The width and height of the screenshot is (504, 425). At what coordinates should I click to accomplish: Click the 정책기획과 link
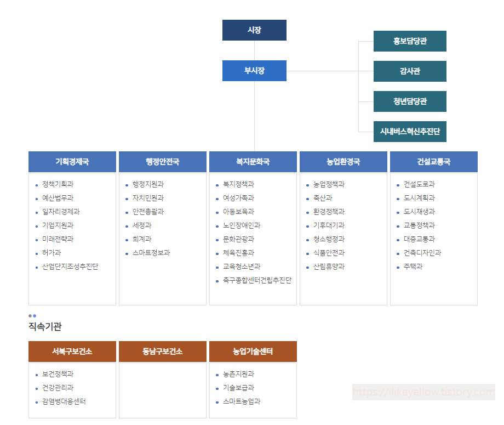58,184
